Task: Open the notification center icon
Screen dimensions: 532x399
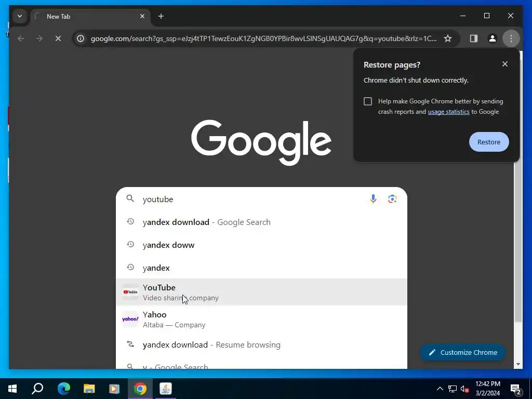Action: [x=516, y=389]
